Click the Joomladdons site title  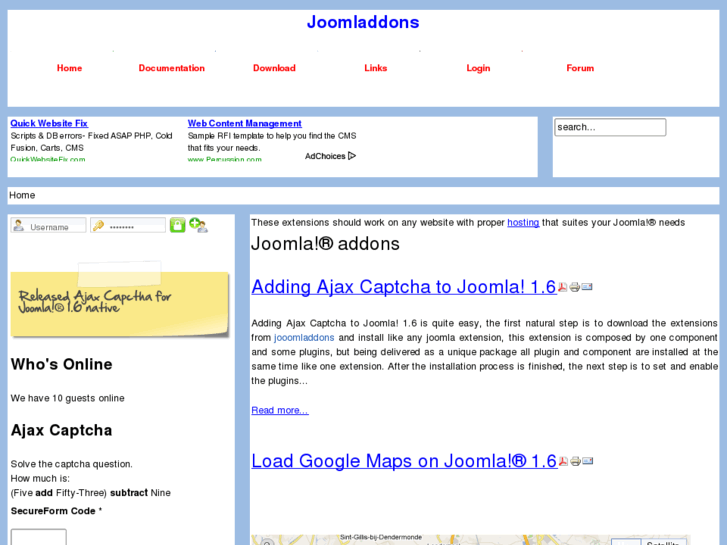[363, 22]
